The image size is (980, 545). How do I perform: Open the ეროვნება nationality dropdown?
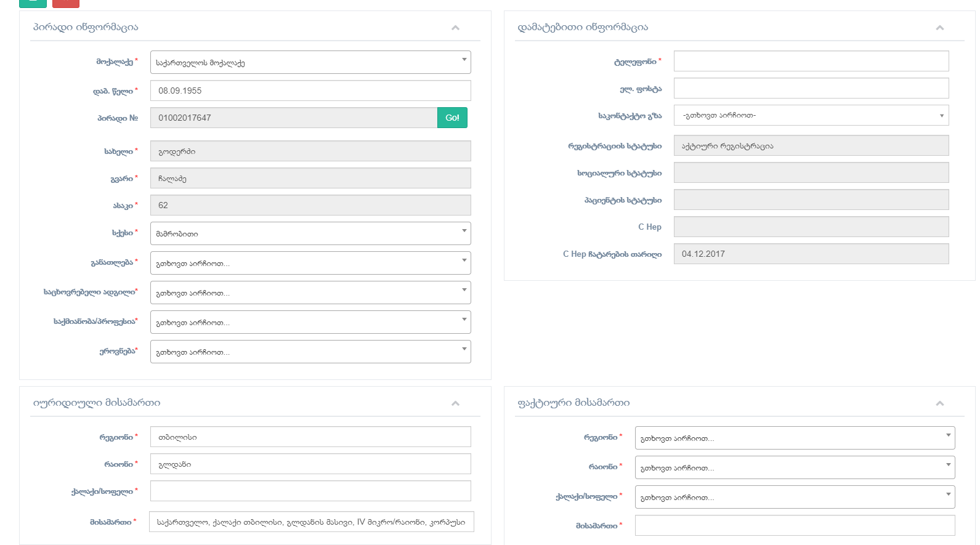(x=310, y=352)
